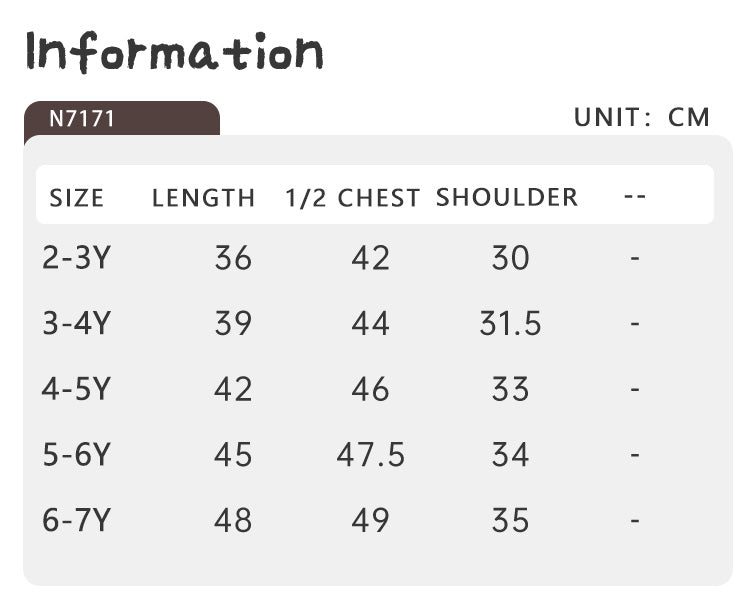The width and height of the screenshot is (750, 611).
Task: Click chest value 44 for 3-4Y
Action: coord(371,324)
